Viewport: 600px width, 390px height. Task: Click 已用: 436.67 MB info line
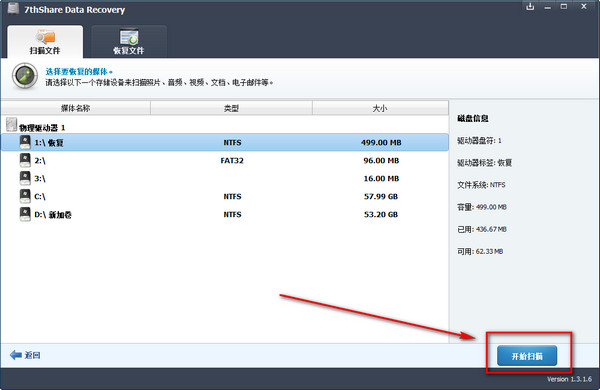pos(482,229)
